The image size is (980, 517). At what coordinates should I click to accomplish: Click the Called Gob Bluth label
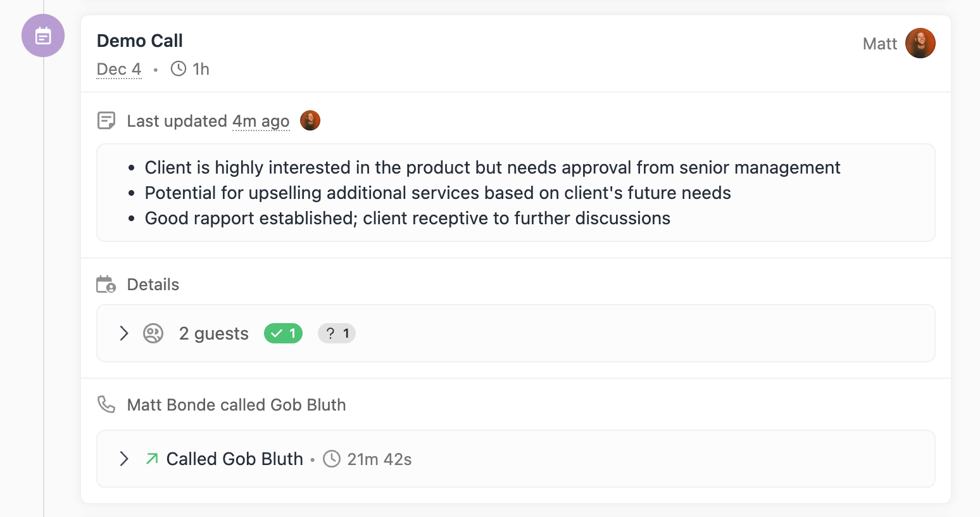pos(235,459)
